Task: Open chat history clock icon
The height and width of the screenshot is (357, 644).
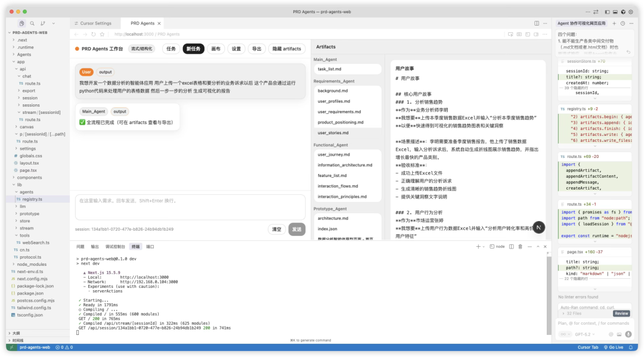Action: coord(623,23)
